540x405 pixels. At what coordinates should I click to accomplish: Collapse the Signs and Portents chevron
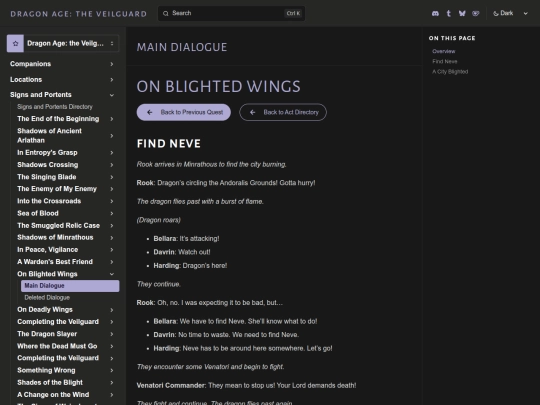click(112, 95)
